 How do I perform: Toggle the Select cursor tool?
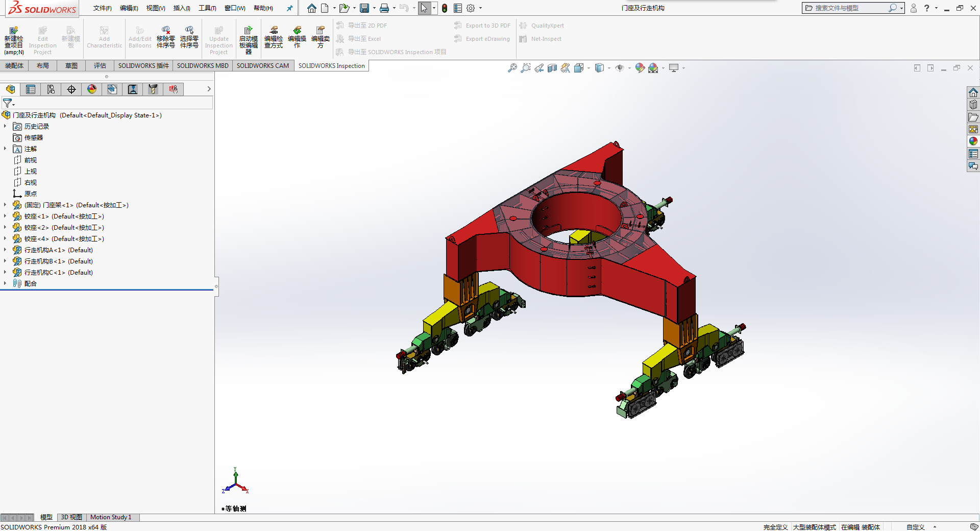pyautogui.click(x=424, y=8)
